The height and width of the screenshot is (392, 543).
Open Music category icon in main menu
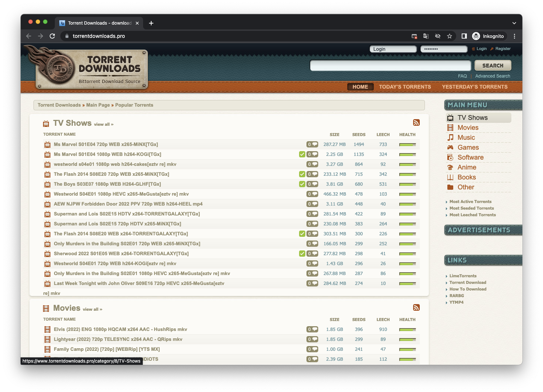pyautogui.click(x=450, y=138)
